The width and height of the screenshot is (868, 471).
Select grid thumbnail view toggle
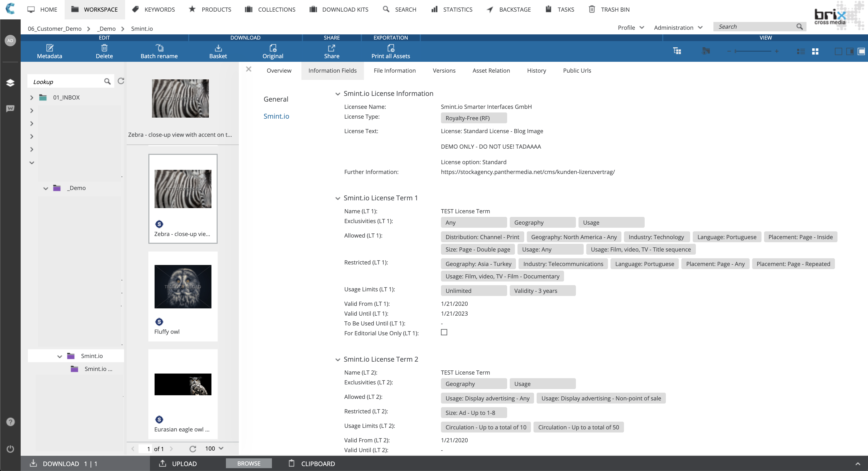pos(815,51)
